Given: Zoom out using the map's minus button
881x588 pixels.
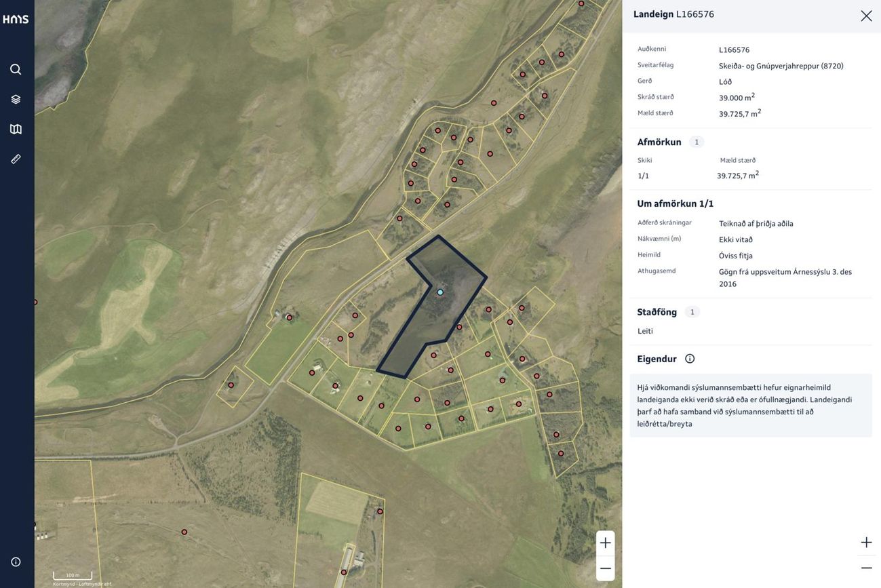Looking at the screenshot, I should pos(605,568).
